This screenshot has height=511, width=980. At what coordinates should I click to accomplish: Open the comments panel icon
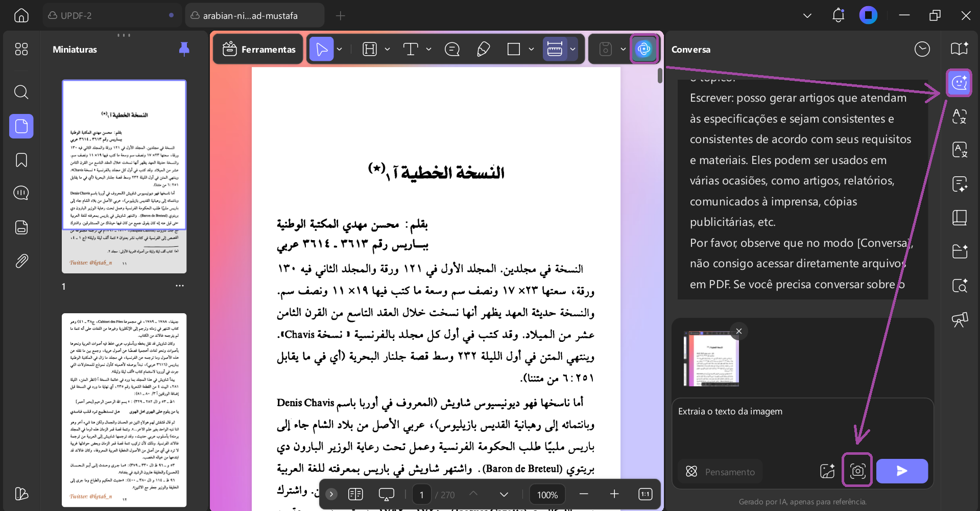(x=21, y=193)
